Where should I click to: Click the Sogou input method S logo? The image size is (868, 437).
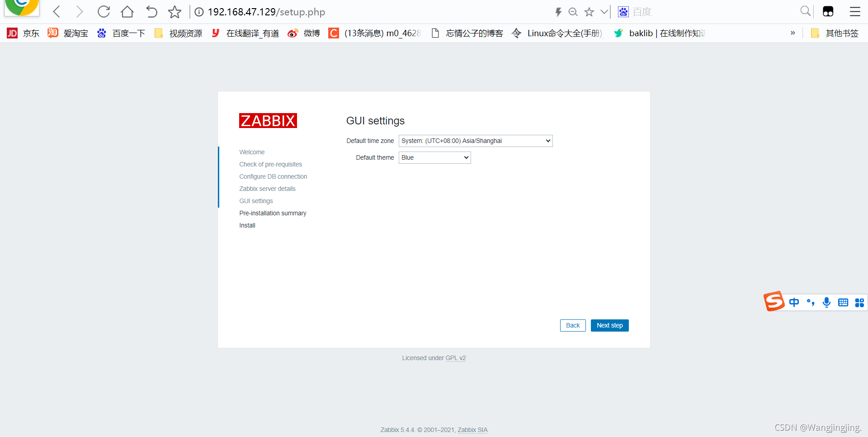coord(774,301)
